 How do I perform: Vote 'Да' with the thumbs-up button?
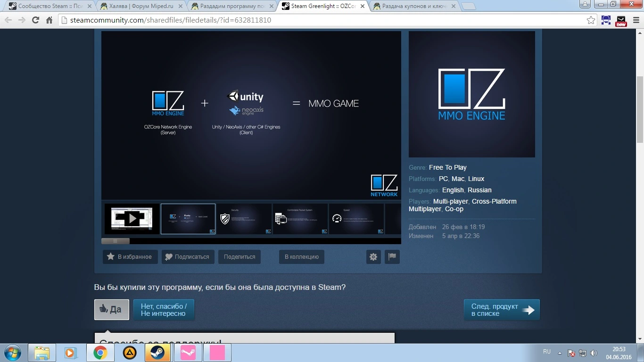coord(112,310)
